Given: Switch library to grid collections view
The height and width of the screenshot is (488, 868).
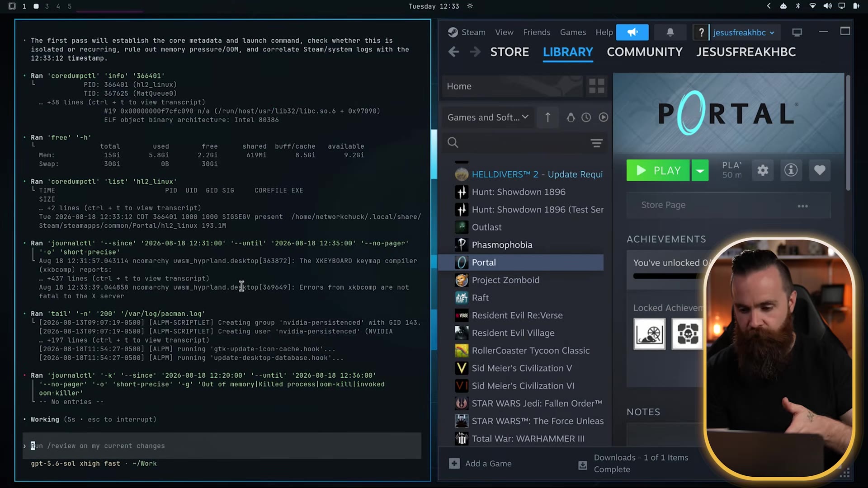Looking at the screenshot, I should [x=596, y=86].
